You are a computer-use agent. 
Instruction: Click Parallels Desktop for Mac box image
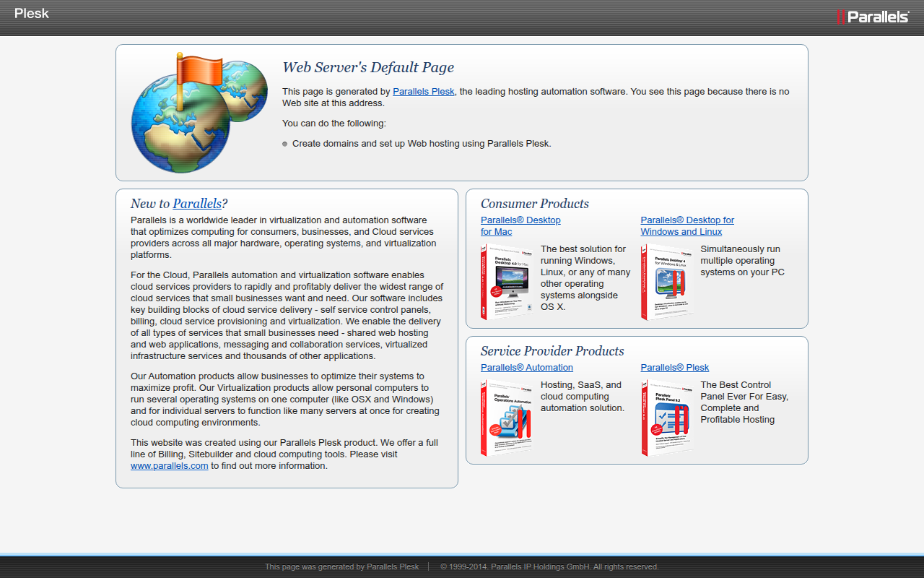pos(507,282)
